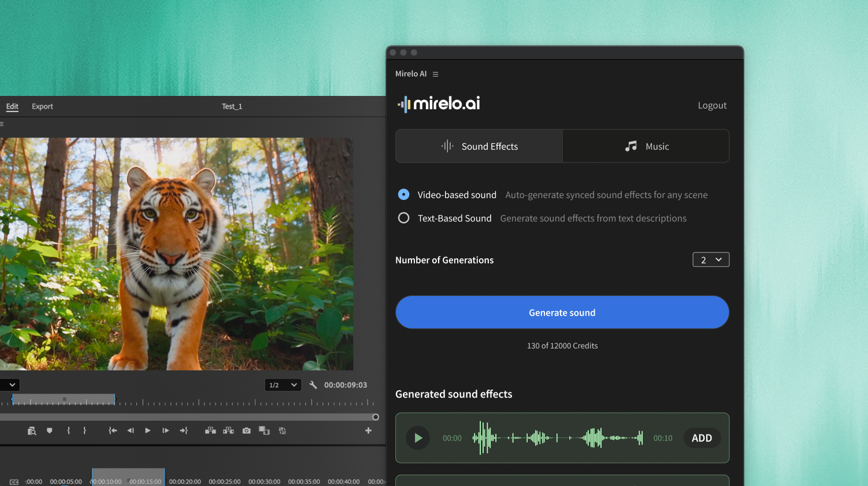
Task: Toggle the Mark In icon in the toolbar
Action: pyautogui.click(x=68, y=430)
